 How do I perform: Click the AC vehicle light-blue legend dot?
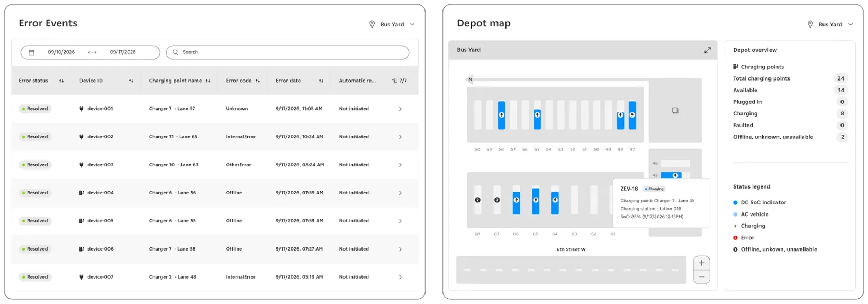pyautogui.click(x=735, y=214)
